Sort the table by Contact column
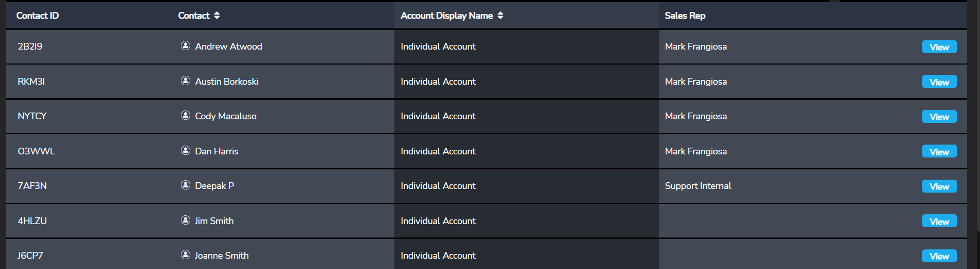This screenshot has width=980, height=269. (x=217, y=15)
